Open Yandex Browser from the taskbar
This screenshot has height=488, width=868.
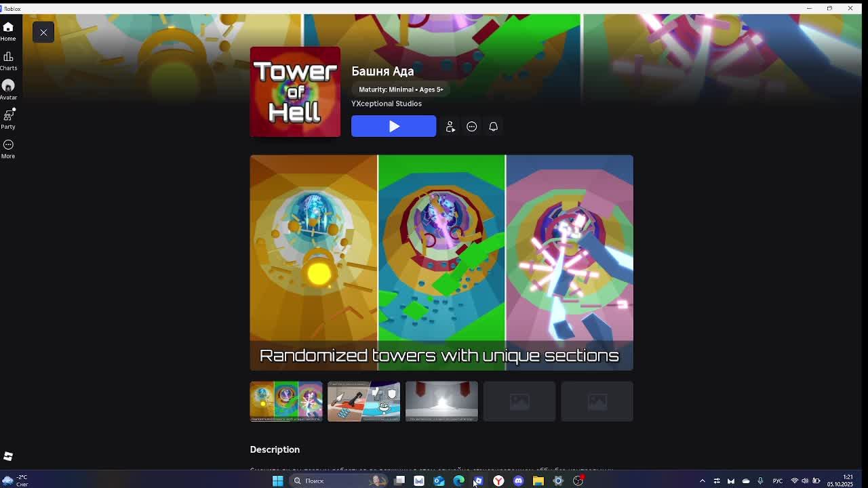(x=498, y=481)
